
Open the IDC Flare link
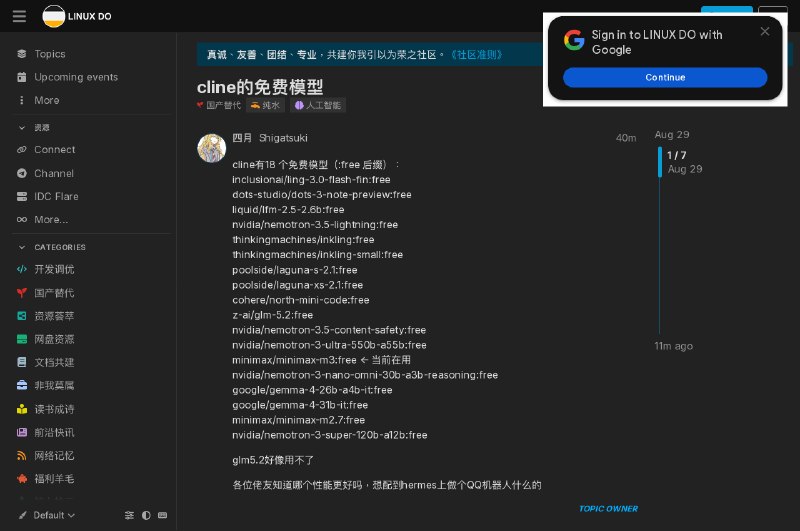pyautogui.click(x=56, y=196)
